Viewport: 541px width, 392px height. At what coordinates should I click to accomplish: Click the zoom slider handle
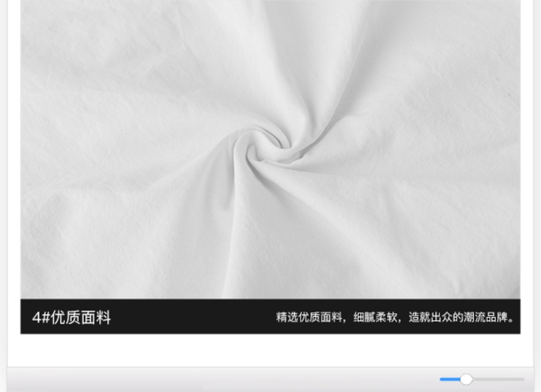tap(466, 379)
